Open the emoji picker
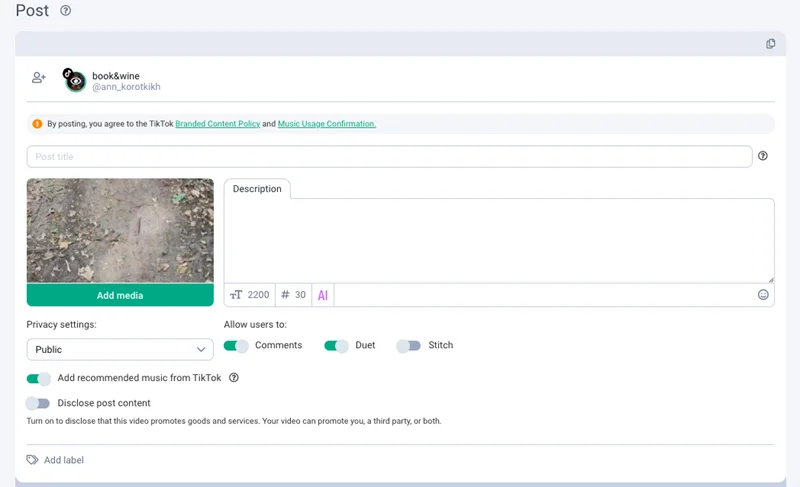The image size is (800, 487). [x=763, y=295]
